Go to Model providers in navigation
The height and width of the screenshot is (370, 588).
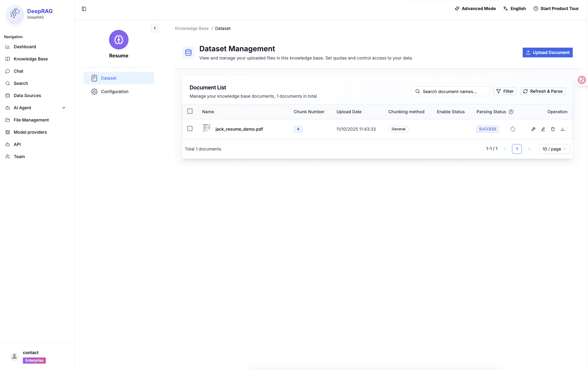(x=30, y=132)
